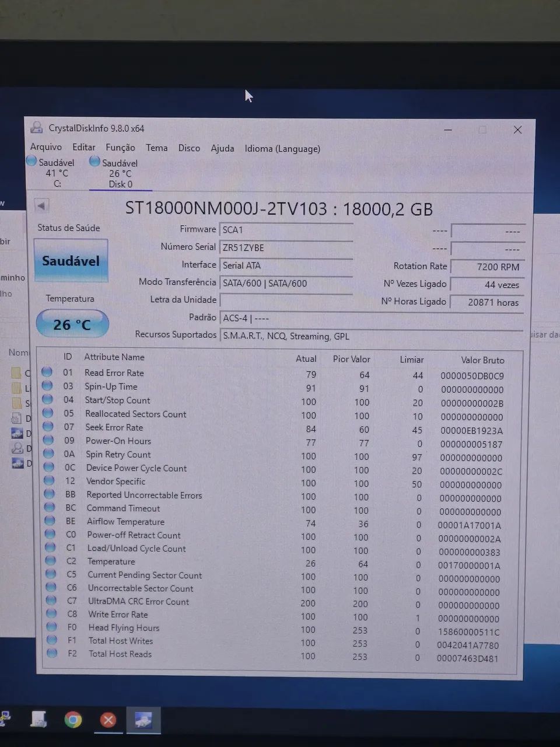Open the Função menu
This screenshot has height=747, width=560.
pos(120,148)
